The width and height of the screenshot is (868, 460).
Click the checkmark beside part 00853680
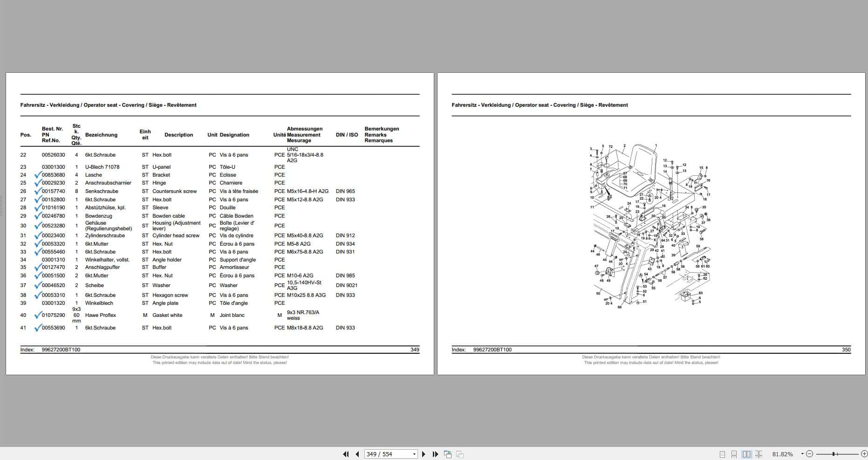(x=38, y=175)
